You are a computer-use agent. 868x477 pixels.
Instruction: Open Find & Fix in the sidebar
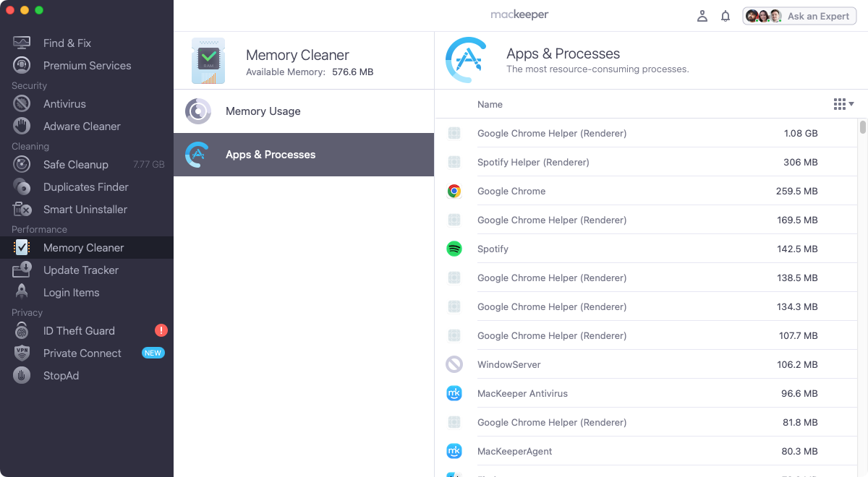(87, 43)
